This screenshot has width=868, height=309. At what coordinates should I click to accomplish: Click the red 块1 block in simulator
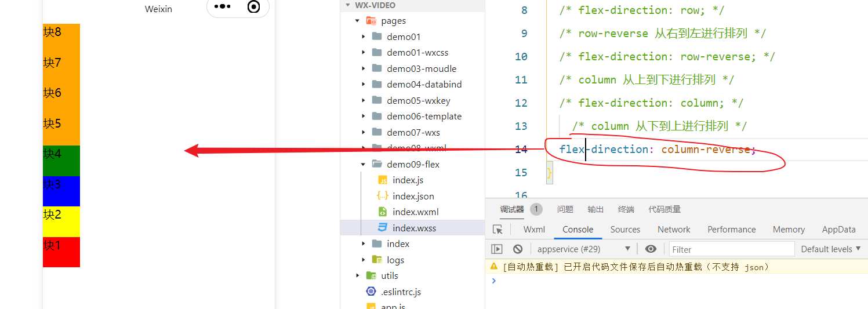click(61, 252)
